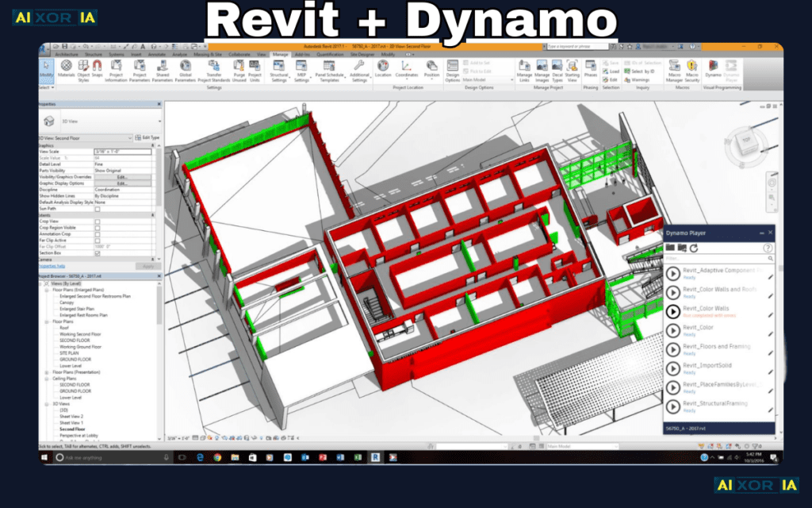Screen dimensions: 812x508
Task: Click the Manage Links icon
Action: (x=523, y=65)
